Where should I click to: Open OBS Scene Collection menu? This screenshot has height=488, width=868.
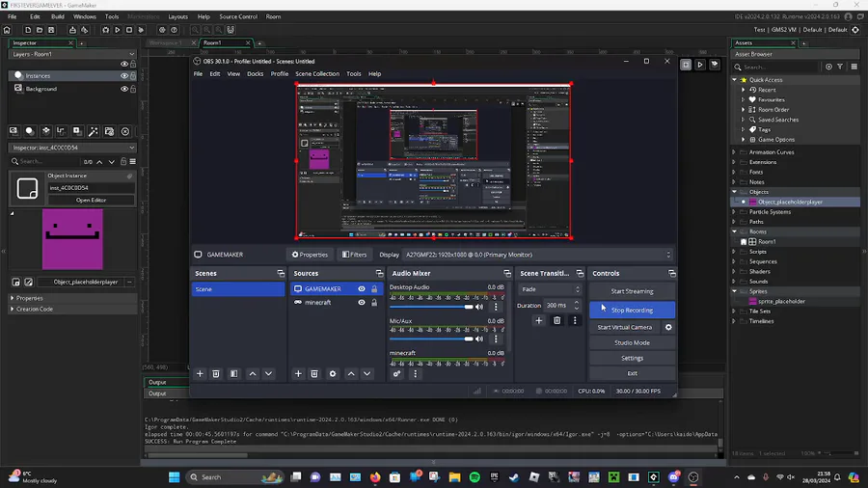click(317, 73)
